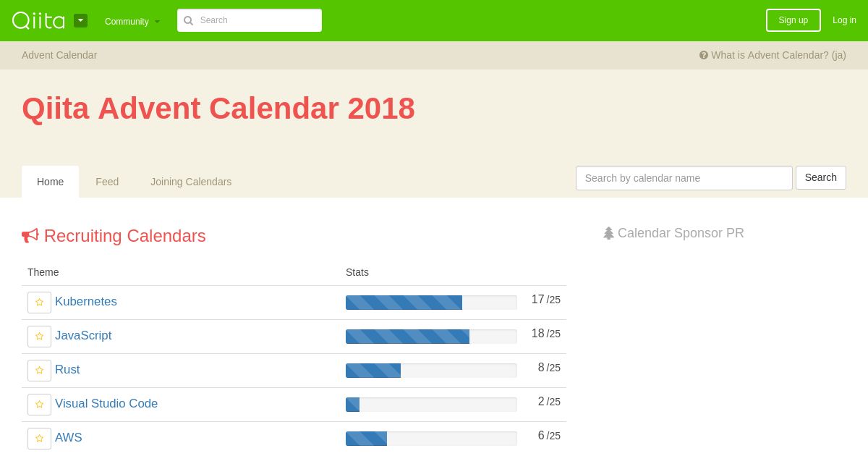Open the Advent Calendar breadcrumb link
The width and height of the screenshot is (868, 456).
pos(59,55)
